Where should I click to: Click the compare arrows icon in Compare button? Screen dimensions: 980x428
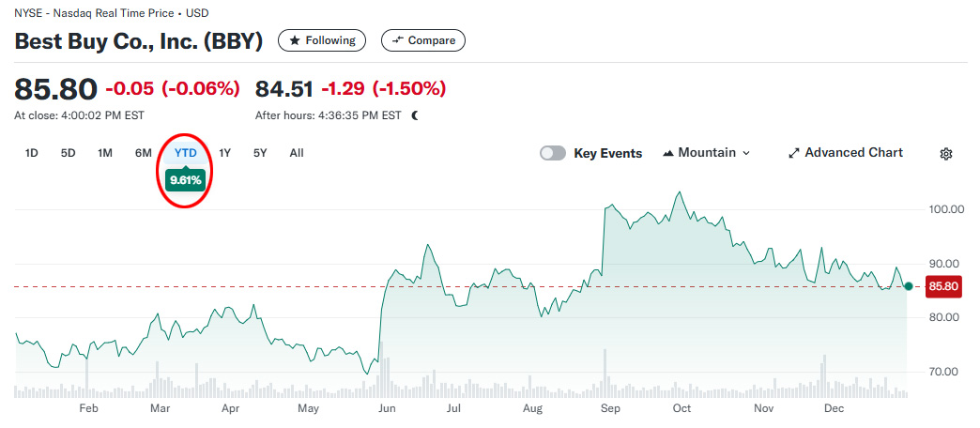tap(398, 40)
